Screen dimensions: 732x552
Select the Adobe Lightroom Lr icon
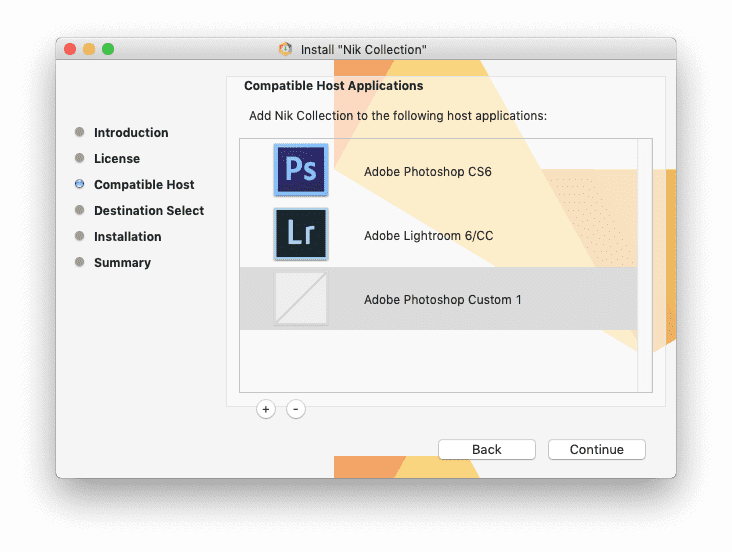click(301, 234)
